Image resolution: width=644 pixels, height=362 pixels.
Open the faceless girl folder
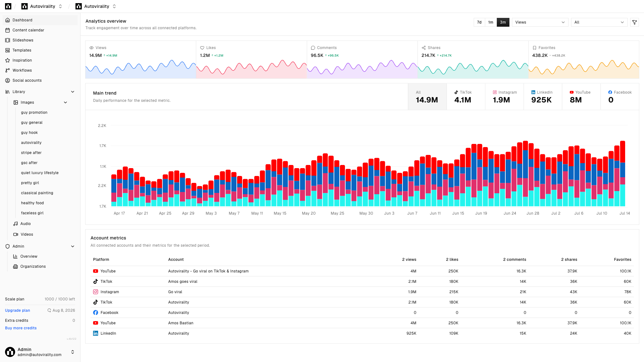(x=32, y=213)
